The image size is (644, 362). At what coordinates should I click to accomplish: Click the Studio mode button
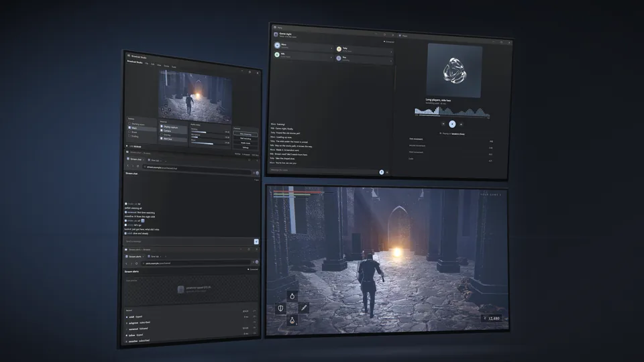pyautogui.click(x=246, y=143)
